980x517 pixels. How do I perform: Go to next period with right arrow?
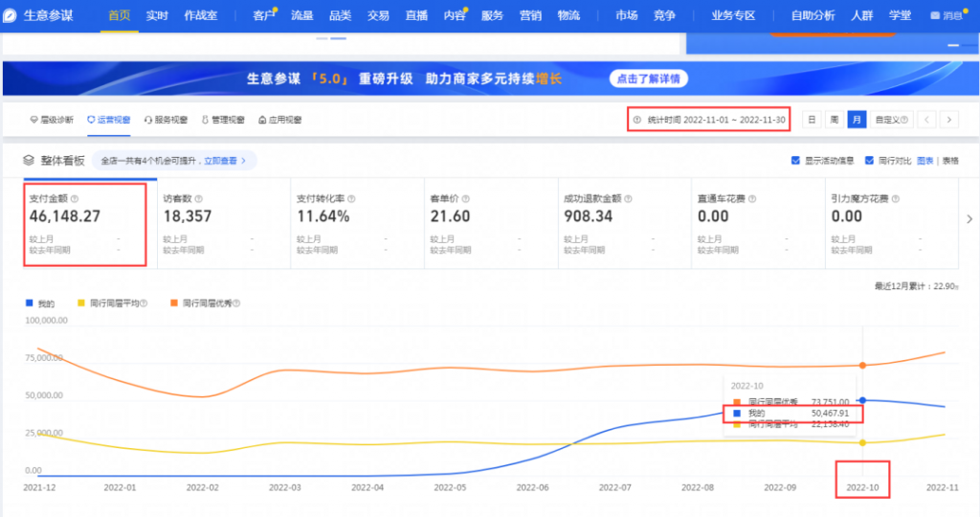[949, 120]
